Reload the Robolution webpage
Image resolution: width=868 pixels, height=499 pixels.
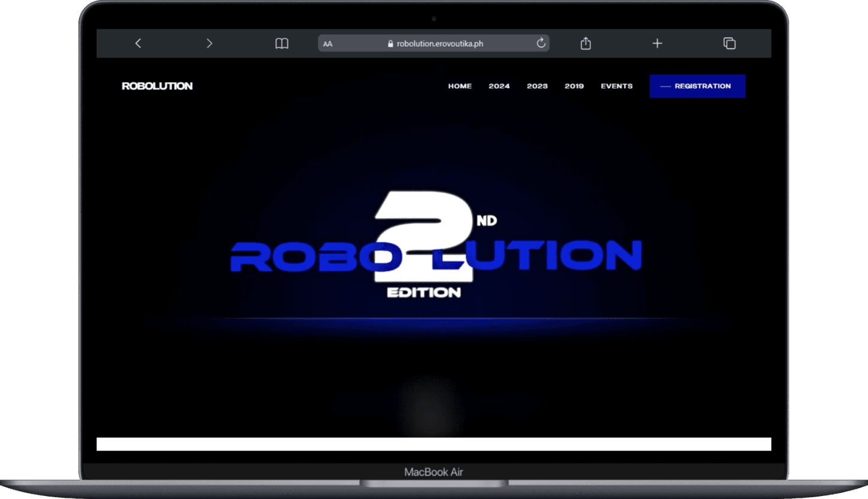[541, 43]
